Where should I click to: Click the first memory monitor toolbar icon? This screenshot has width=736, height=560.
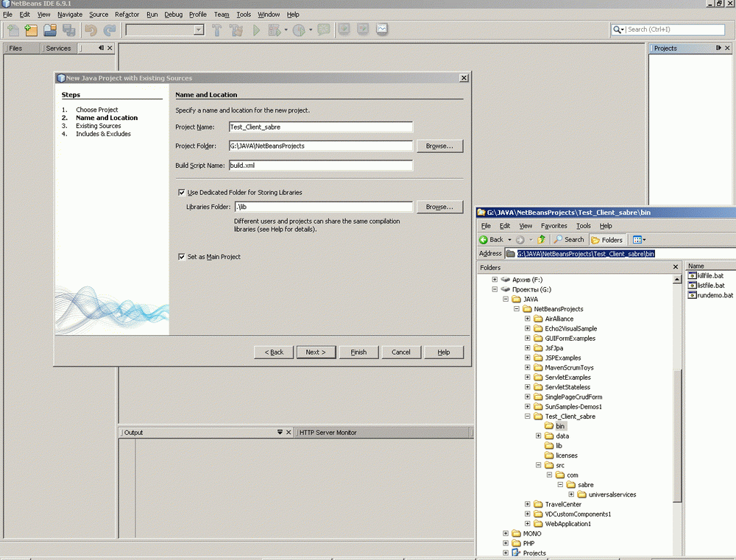coord(344,29)
